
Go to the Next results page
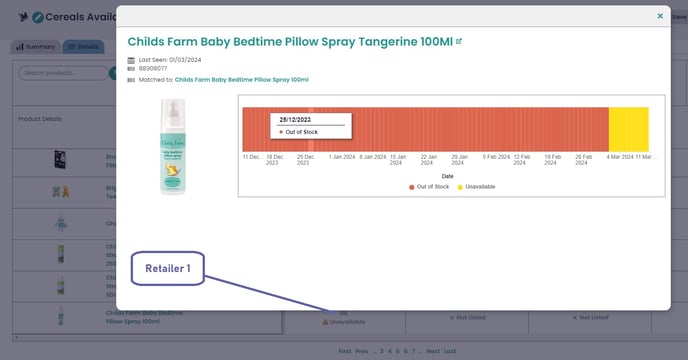point(433,351)
